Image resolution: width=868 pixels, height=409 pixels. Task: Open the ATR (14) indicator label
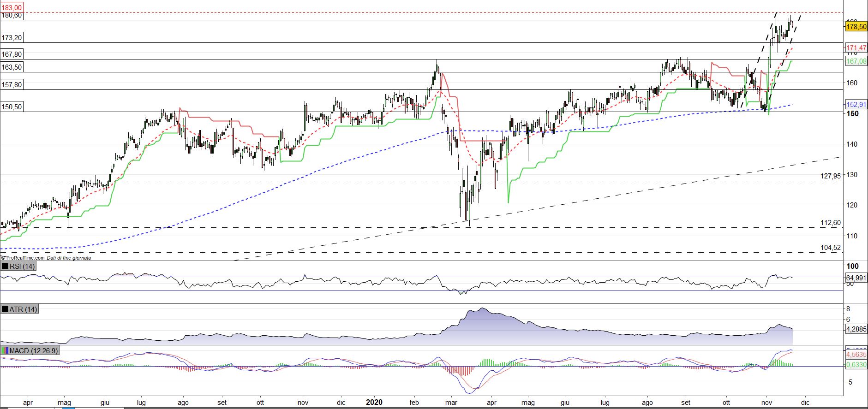[x=23, y=309]
